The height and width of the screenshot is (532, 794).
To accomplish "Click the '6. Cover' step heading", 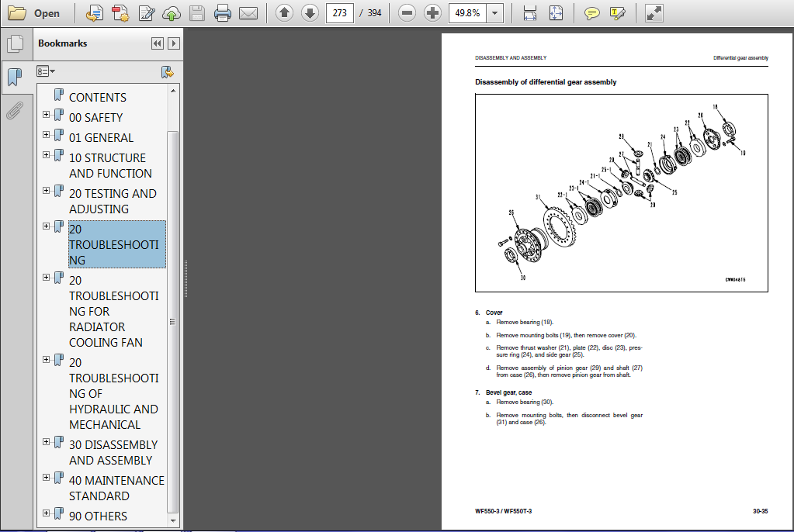I will [489, 313].
